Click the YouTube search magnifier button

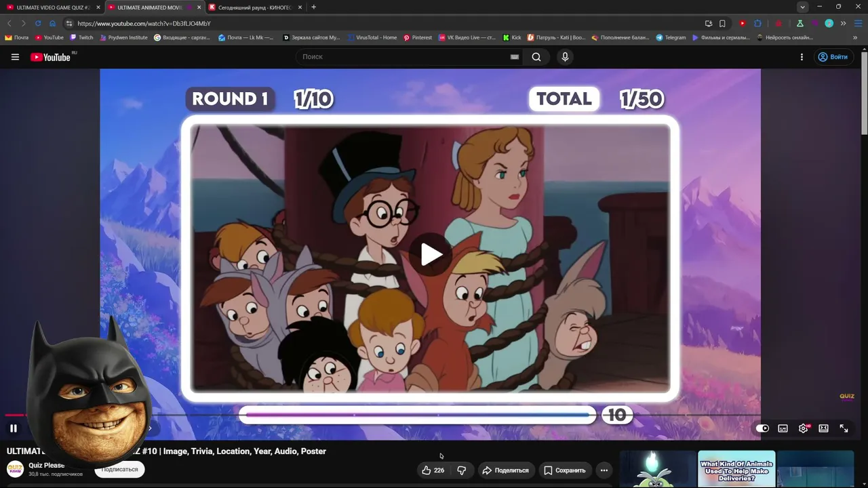click(x=536, y=57)
